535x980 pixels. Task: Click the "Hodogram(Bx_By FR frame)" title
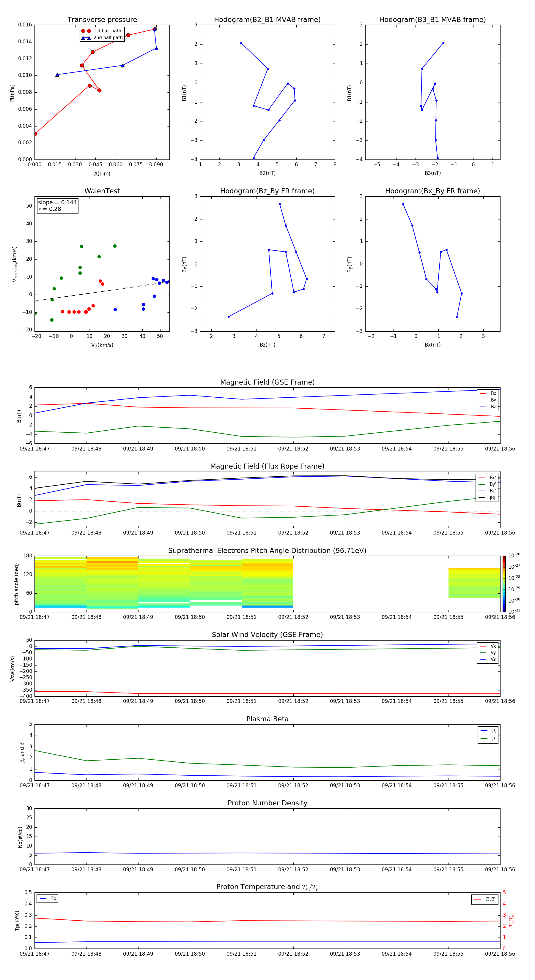point(432,191)
